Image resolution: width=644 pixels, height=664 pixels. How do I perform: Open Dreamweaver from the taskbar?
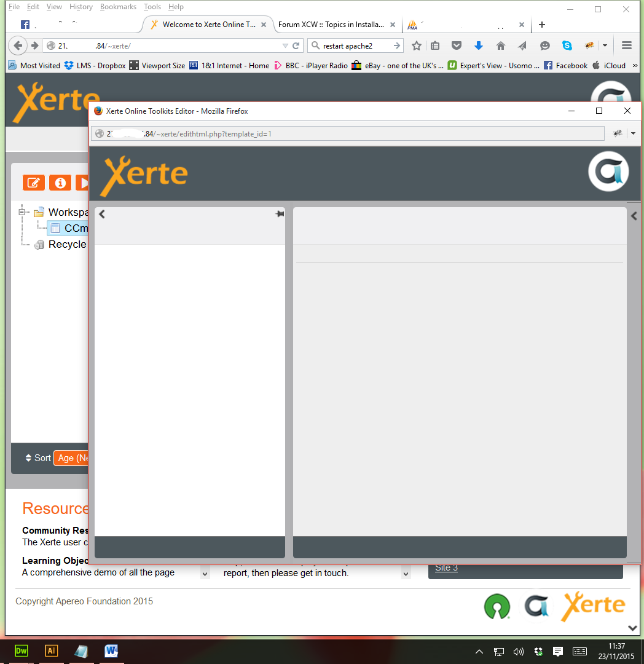pyautogui.click(x=21, y=651)
